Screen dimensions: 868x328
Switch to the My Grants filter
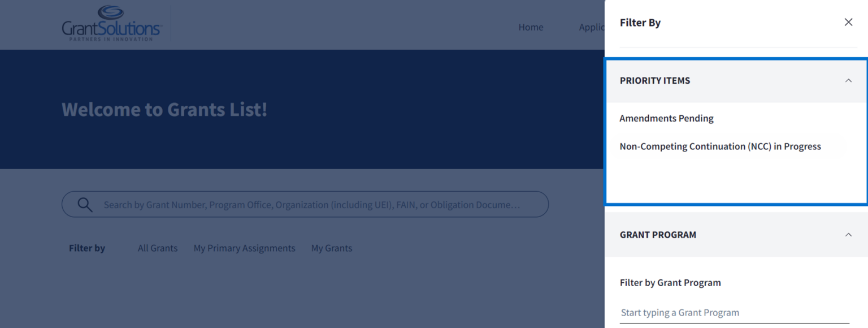[x=332, y=248]
